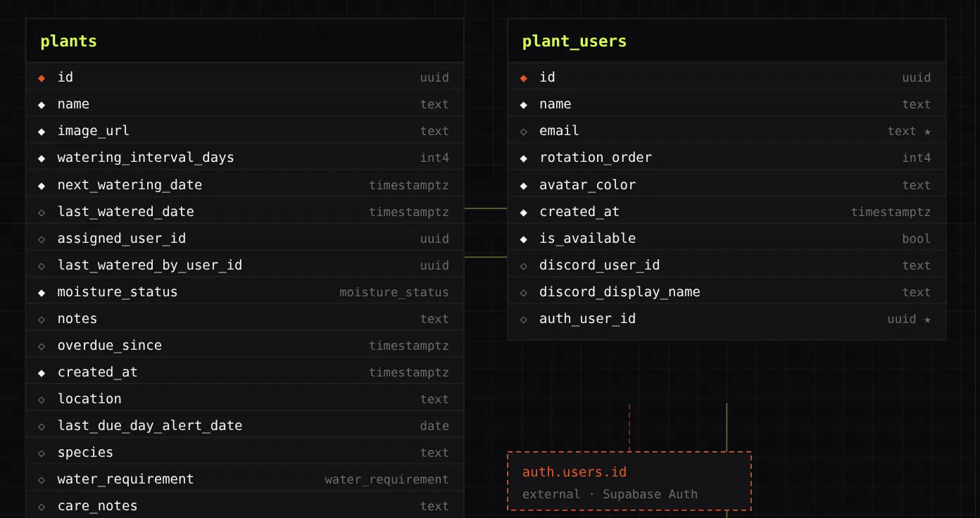Image resolution: width=980 pixels, height=518 pixels.
Task: Select the avatar_color column name
Action: click(588, 185)
